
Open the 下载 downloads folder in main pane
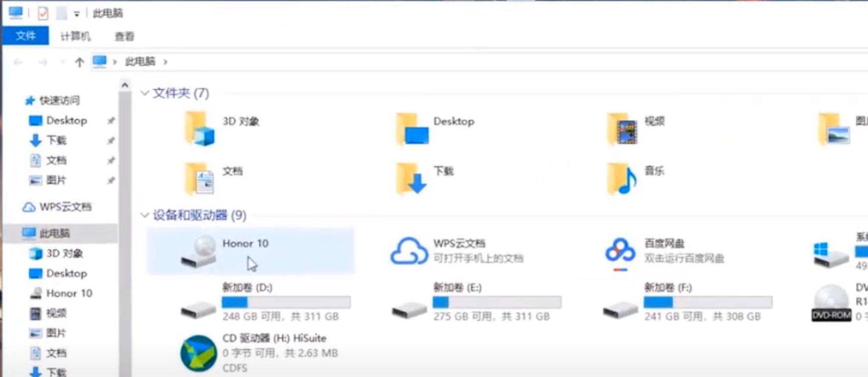411,178
